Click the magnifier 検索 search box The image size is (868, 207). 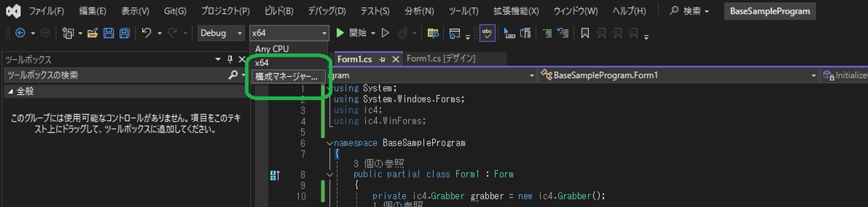pyautogui.click(x=689, y=11)
